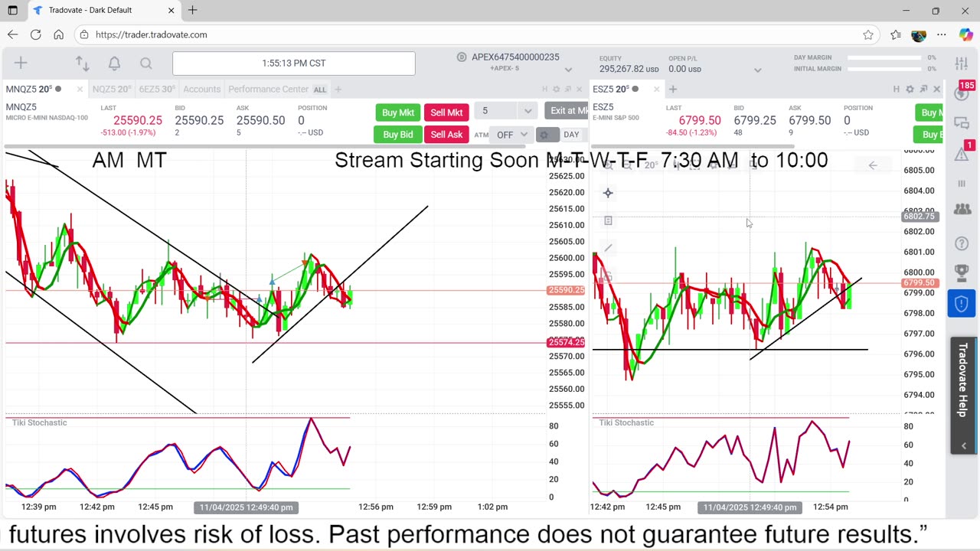This screenshot has height=551, width=980.
Task: Click the ALL badge beside Performance Center
Action: point(319,90)
